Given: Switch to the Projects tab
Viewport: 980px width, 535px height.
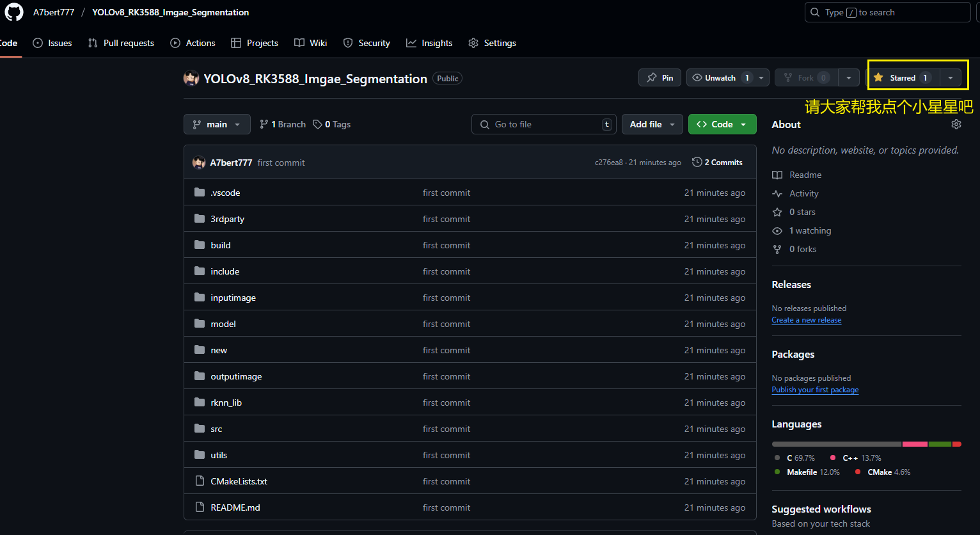Looking at the screenshot, I should click(255, 43).
